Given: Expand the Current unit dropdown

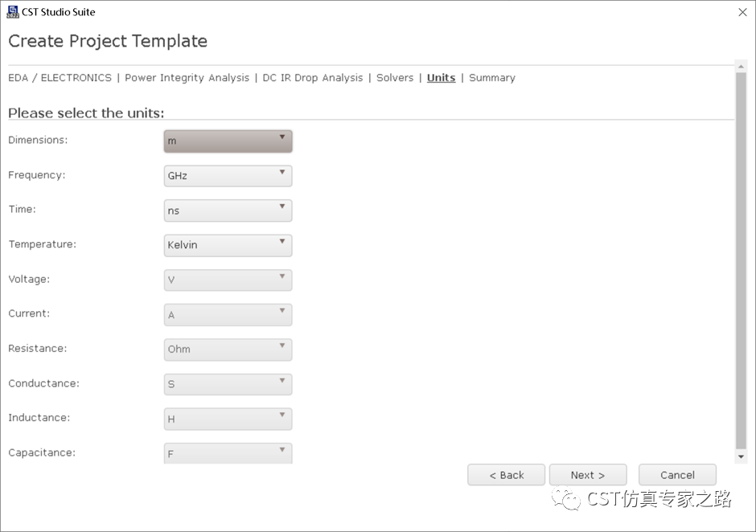Looking at the screenshot, I should (x=228, y=315).
